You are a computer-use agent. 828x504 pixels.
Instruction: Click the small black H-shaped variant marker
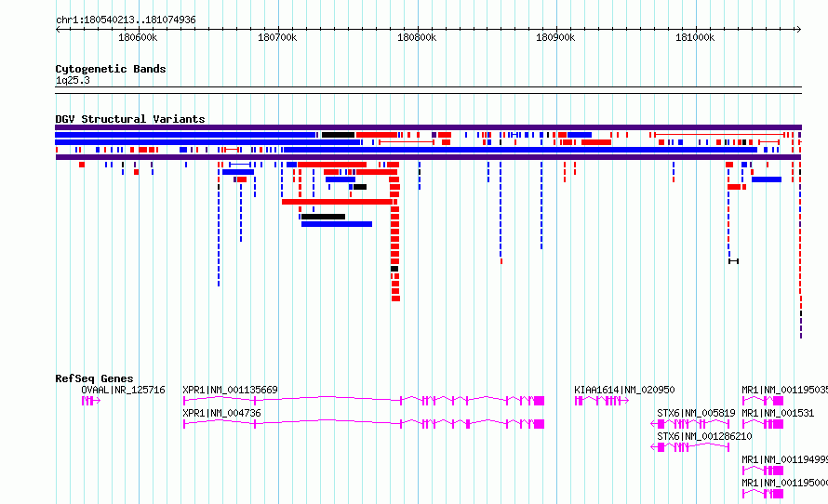click(x=733, y=261)
